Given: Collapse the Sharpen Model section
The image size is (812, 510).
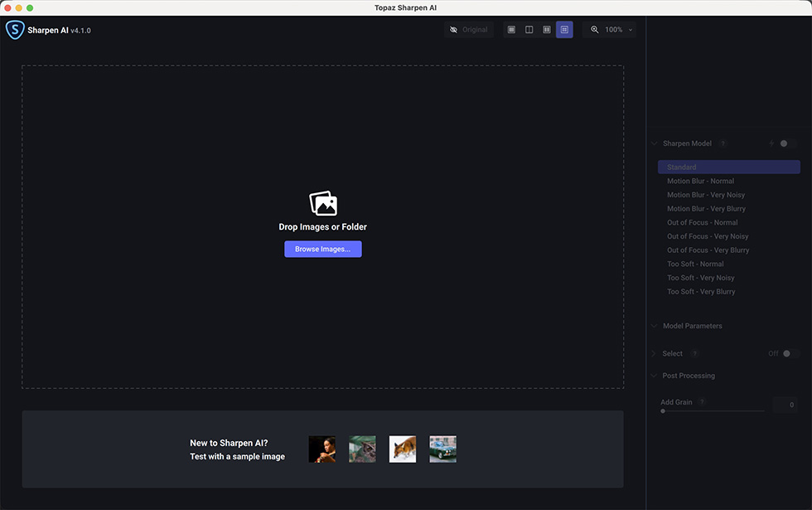Looking at the screenshot, I should pyautogui.click(x=654, y=143).
